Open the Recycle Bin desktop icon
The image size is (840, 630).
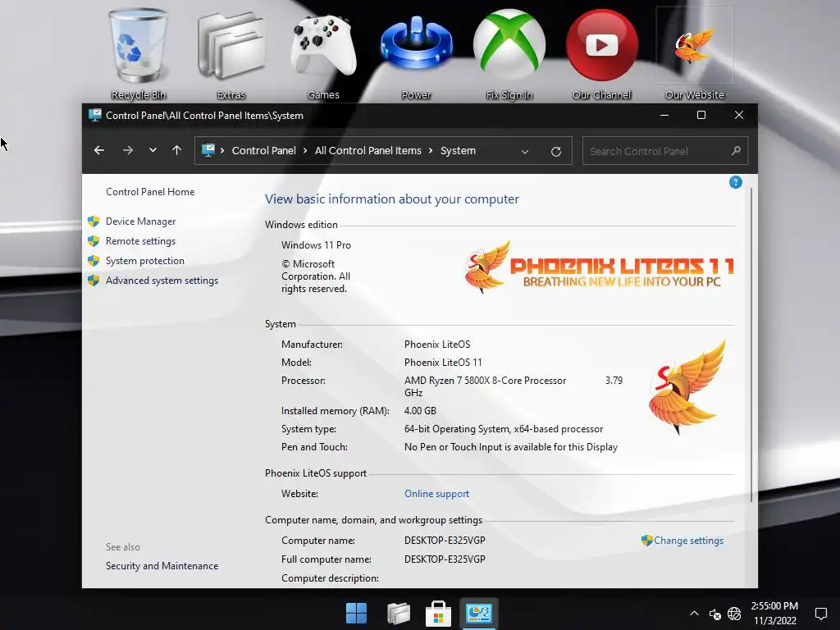138,53
